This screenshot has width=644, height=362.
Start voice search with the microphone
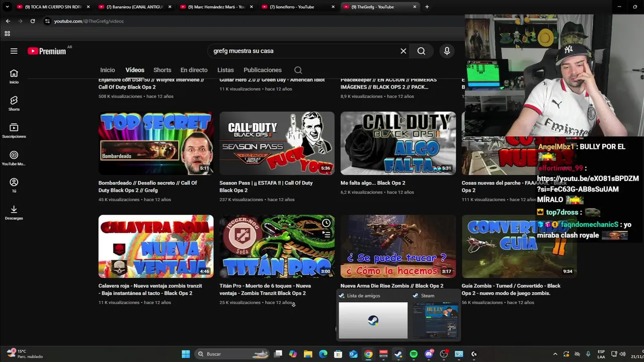447,51
